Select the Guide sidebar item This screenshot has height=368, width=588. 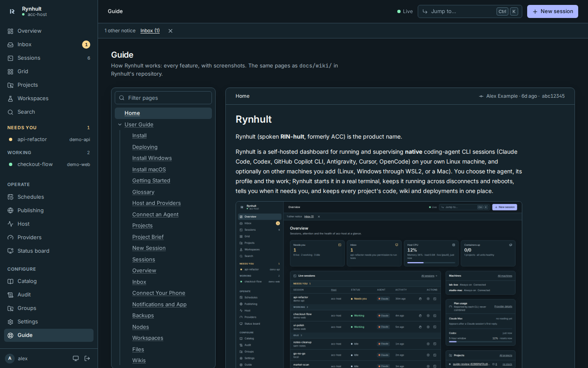click(x=49, y=335)
